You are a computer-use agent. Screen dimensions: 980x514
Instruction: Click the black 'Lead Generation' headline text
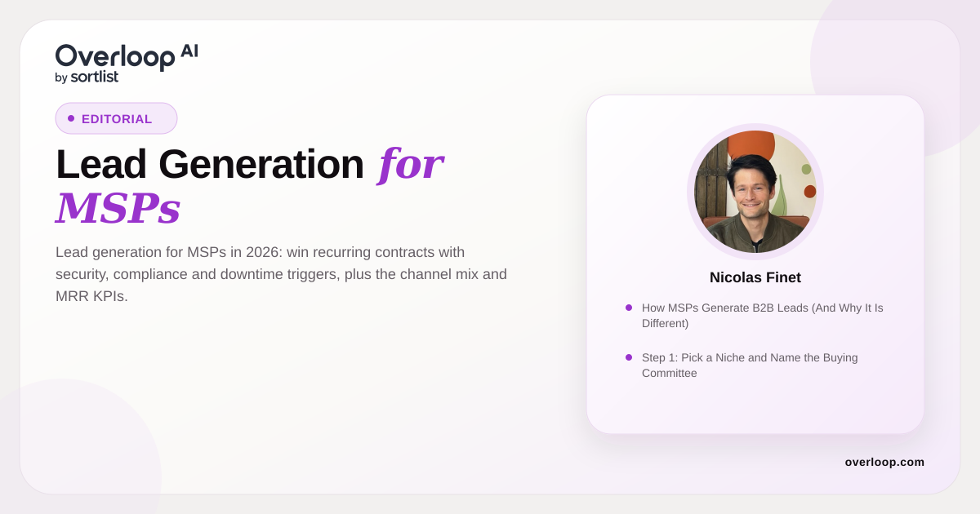pos(210,163)
